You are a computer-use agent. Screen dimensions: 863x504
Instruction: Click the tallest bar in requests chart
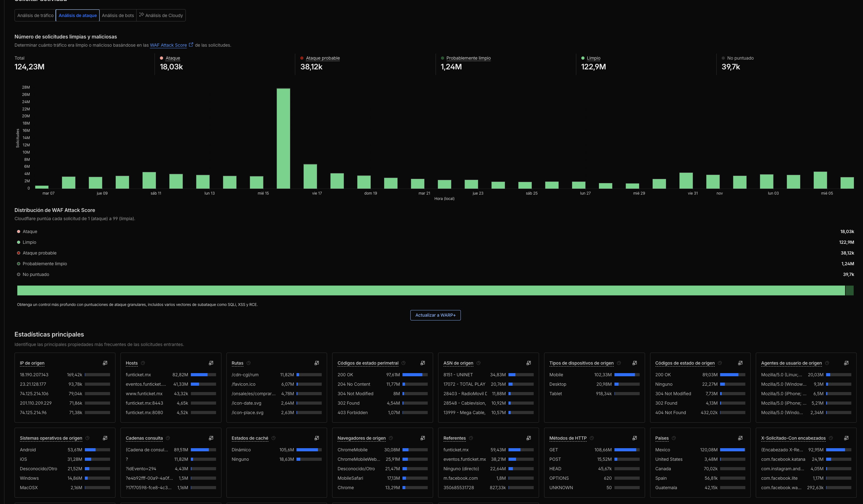[283, 139]
